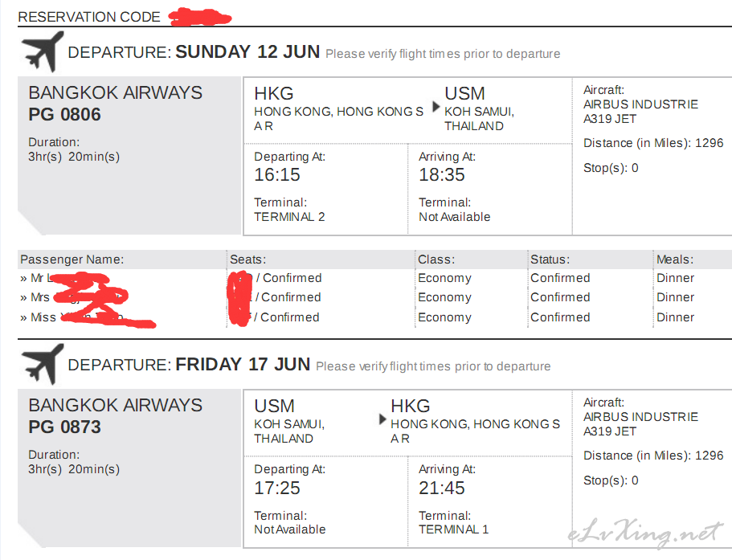The width and height of the screenshot is (732, 560).
Task: Click the 16:15 departing time
Action: (277, 174)
